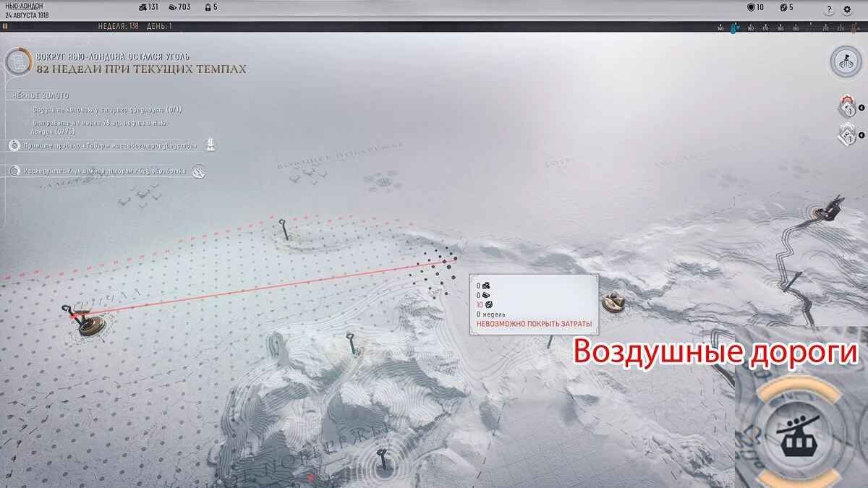Open the research icon beside 'Улучшенная пилорама'

(198, 171)
